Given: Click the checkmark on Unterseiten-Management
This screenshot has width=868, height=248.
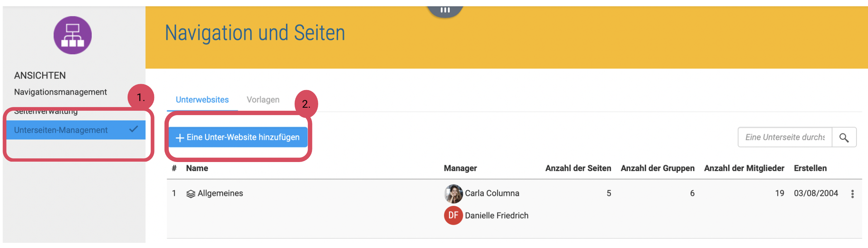Looking at the screenshot, I should click(x=134, y=129).
